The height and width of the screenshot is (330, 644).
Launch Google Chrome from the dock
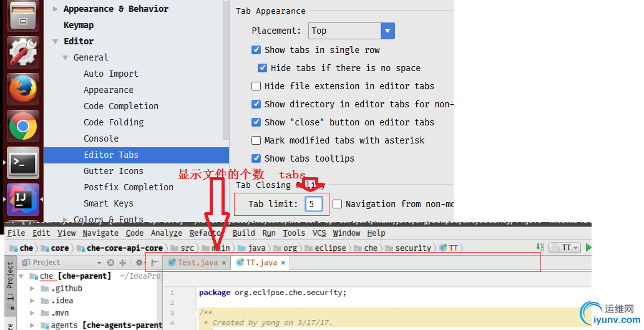(22, 126)
